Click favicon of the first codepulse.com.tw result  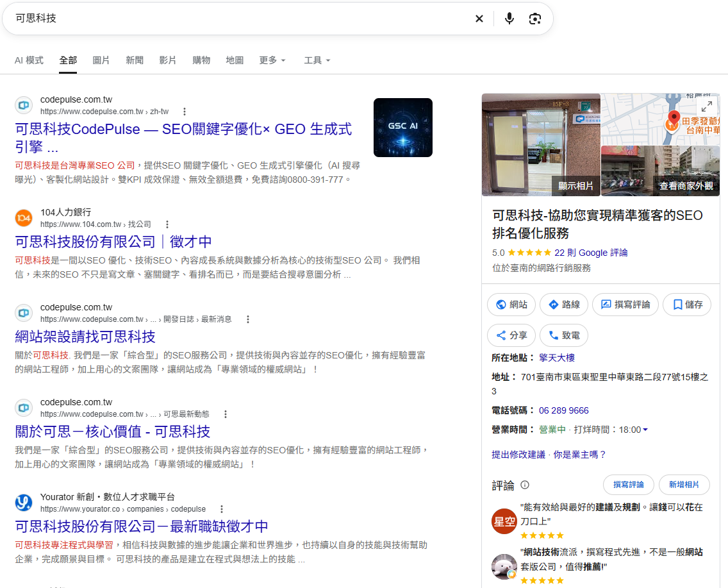(x=24, y=105)
